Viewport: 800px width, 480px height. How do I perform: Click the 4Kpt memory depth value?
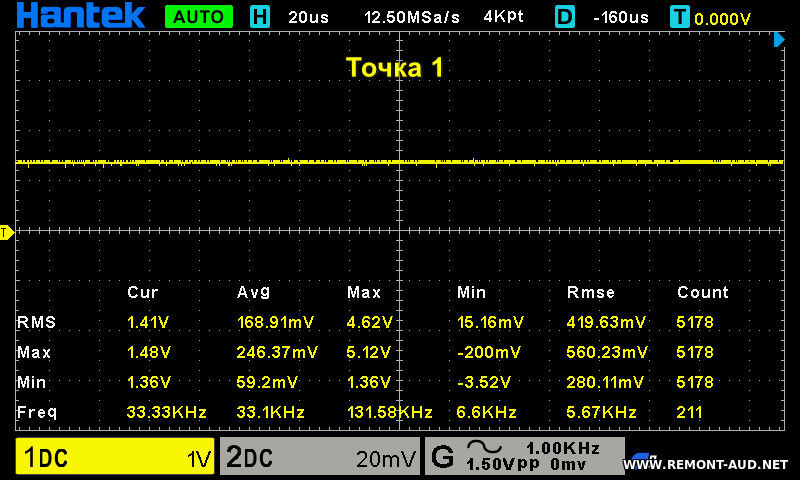click(x=503, y=17)
